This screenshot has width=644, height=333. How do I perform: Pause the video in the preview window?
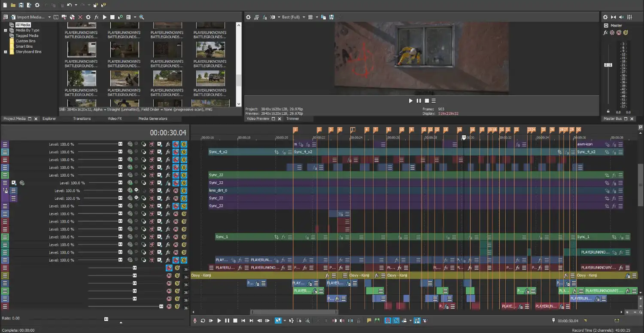[419, 101]
